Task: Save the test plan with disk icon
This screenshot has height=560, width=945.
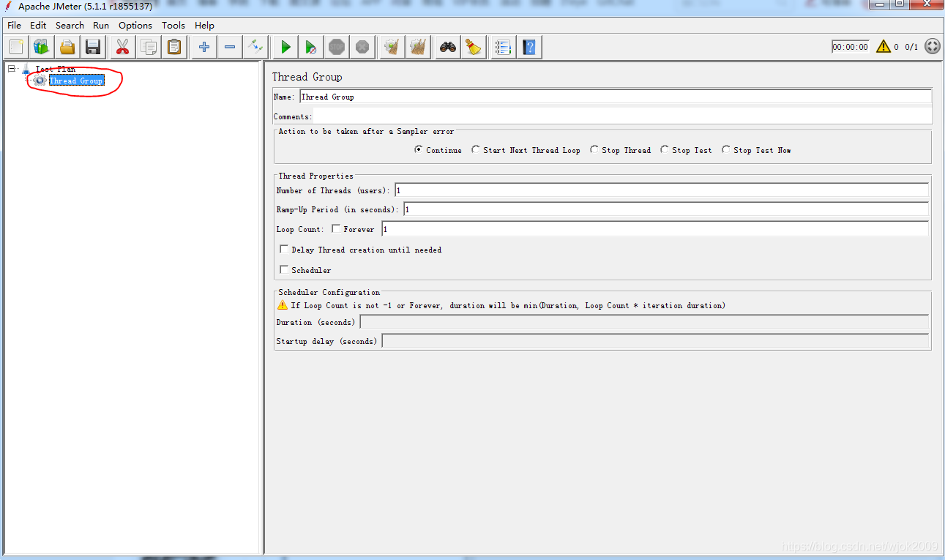Action: point(93,48)
